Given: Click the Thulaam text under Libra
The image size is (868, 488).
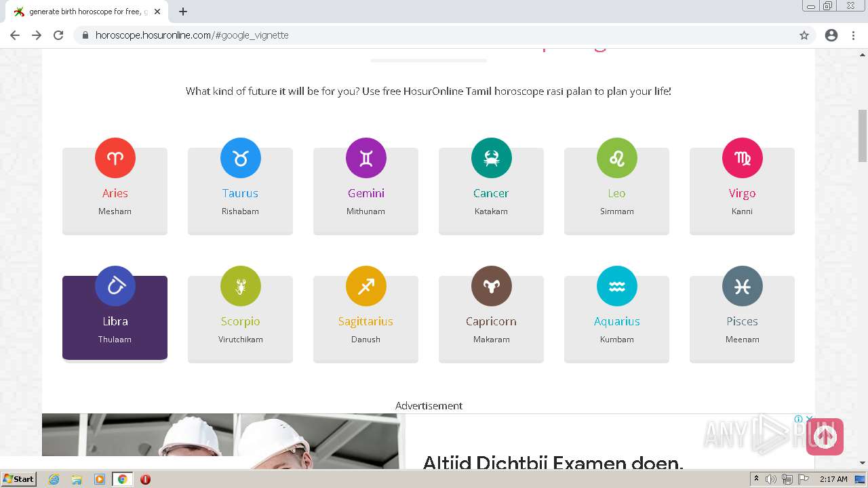Looking at the screenshot, I should click(x=115, y=340).
